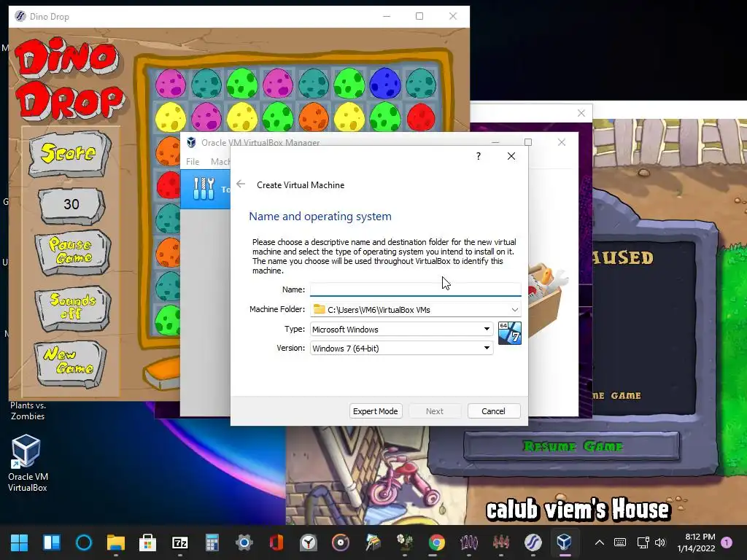
Task: Open help via the question mark icon
Action: click(x=479, y=156)
